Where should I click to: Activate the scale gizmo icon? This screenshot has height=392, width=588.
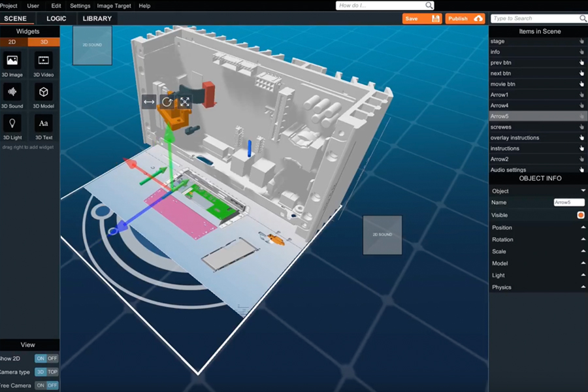click(185, 102)
